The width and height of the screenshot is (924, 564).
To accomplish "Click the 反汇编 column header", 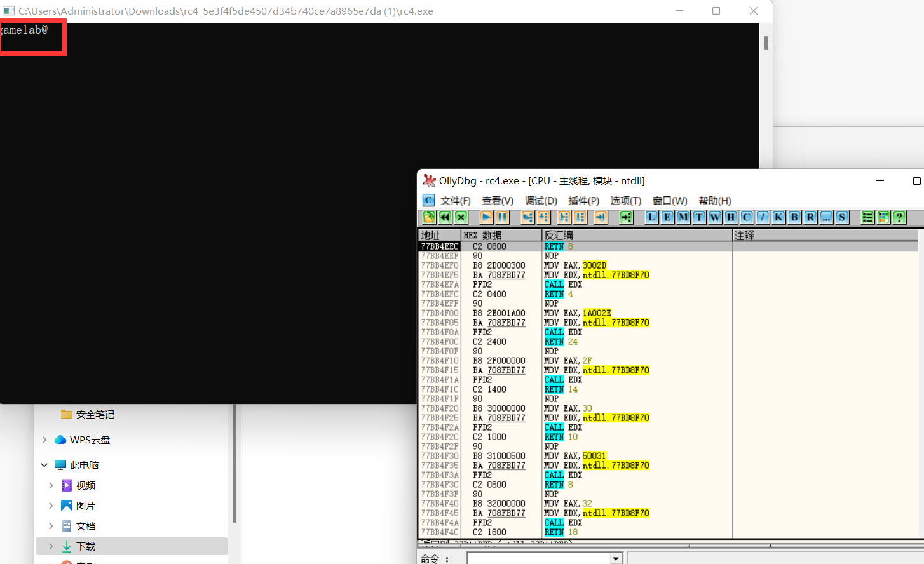I will pos(637,235).
